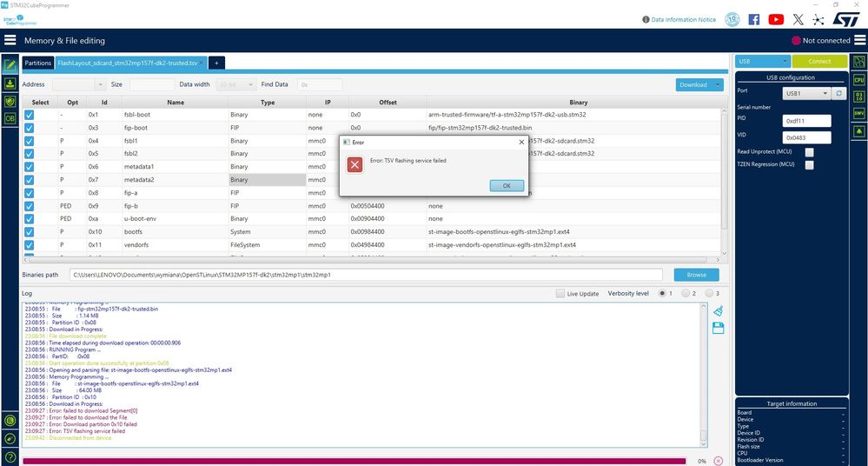Viewport: 868px width, 466px height.
Task: Open Erasing & Programming sidebar icon
Action: coord(10,83)
